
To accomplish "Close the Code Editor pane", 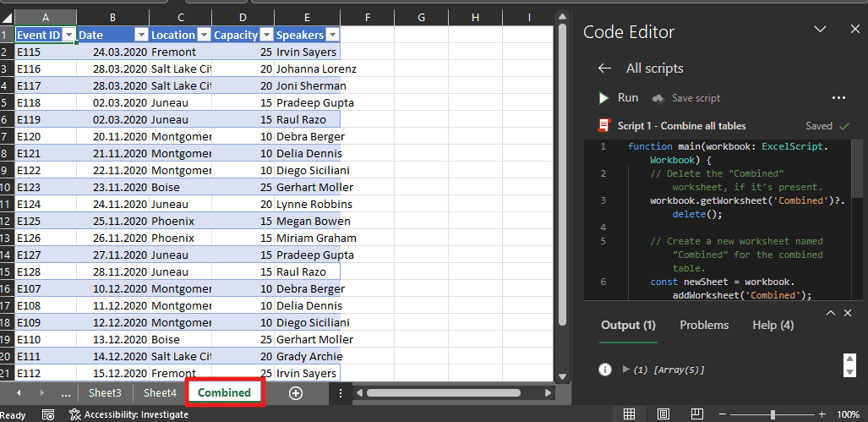I will [x=854, y=30].
